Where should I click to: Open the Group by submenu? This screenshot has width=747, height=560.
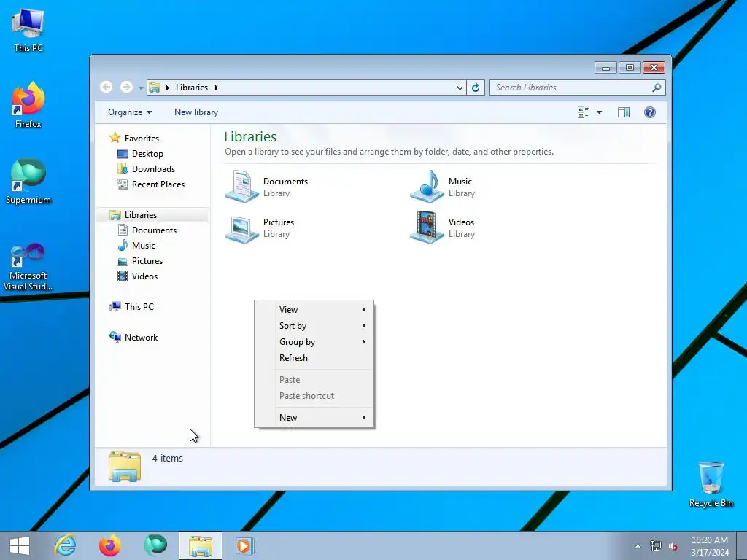314,342
